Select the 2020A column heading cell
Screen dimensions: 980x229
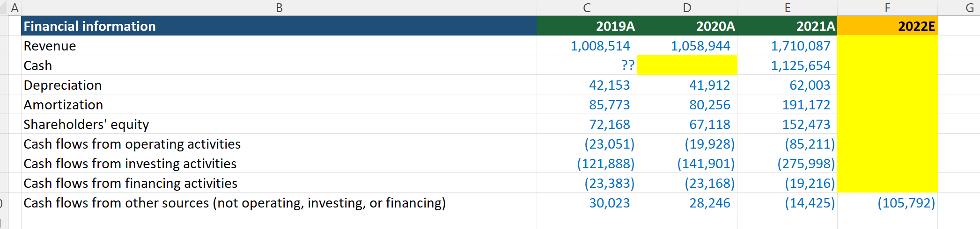(x=687, y=26)
